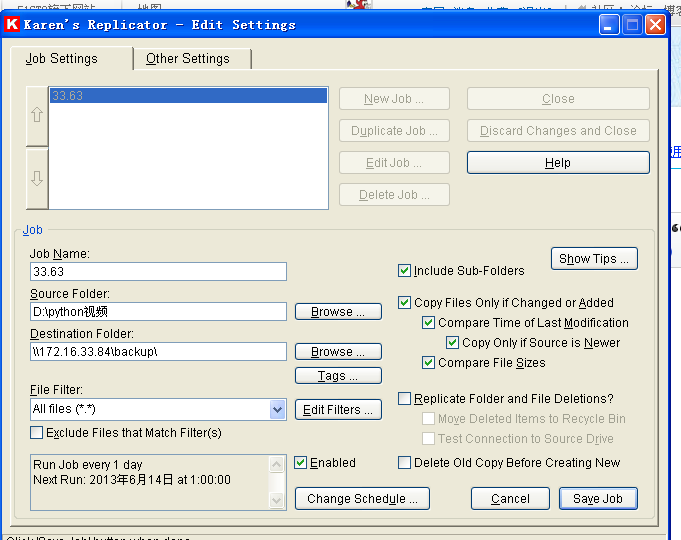Uncheck Compare Time of Last Modification
The height and width of the screenshot is (540, 681).
[x=428, y=322]
